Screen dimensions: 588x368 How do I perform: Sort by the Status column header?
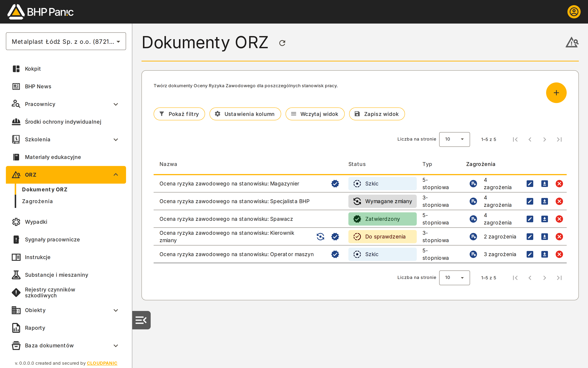pyautogui.click(x=357, y=164)
